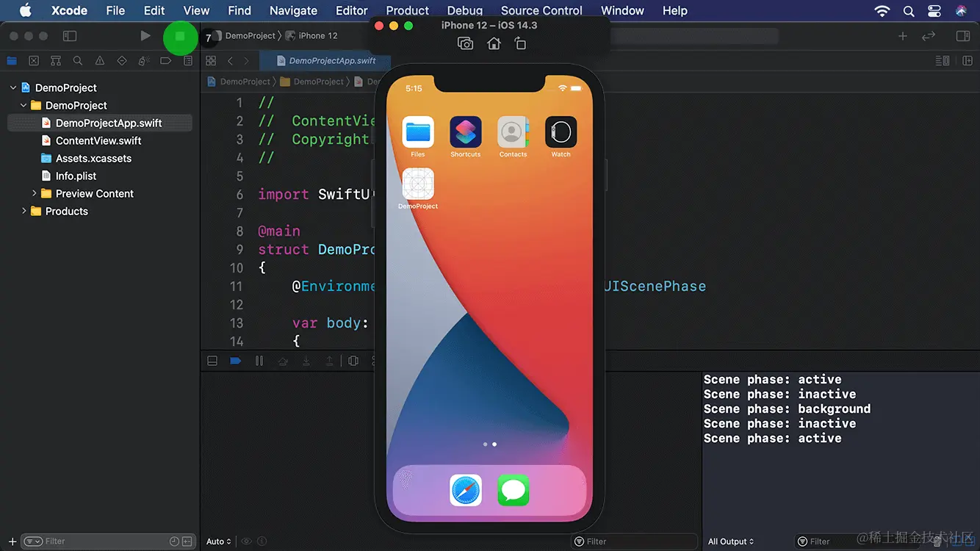This screenshot has width=980, height=551.
Task: Open the Auto variables scope selector
Action: click(x=219, y=541)
